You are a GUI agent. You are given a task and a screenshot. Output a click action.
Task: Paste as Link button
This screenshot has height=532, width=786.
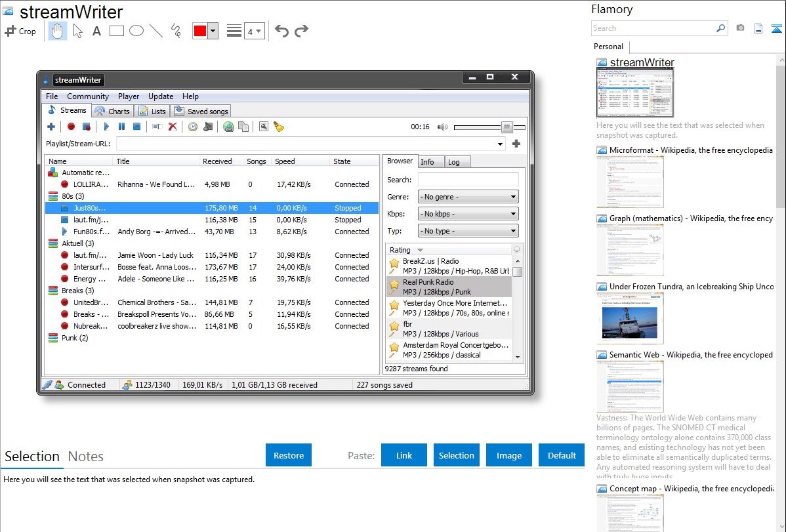[x=404, y=455]
